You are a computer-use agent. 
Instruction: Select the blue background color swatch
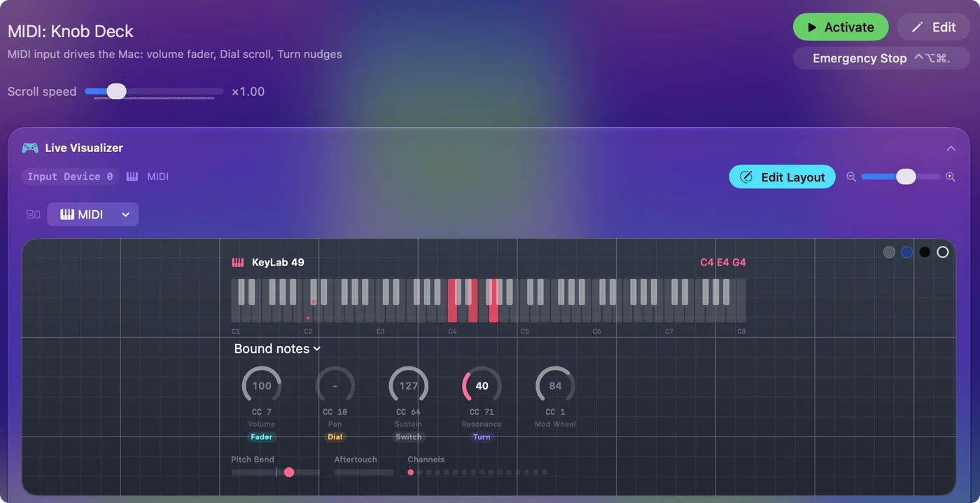tap(907, 252)
